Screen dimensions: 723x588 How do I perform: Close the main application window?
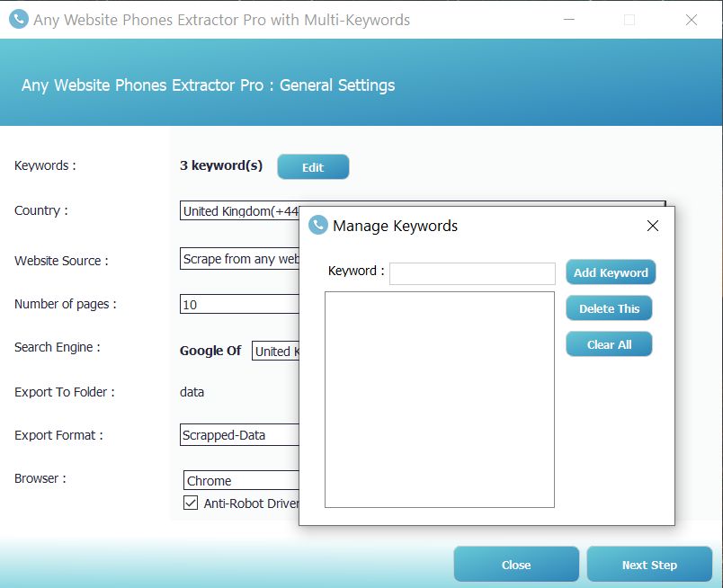(692, 20)
